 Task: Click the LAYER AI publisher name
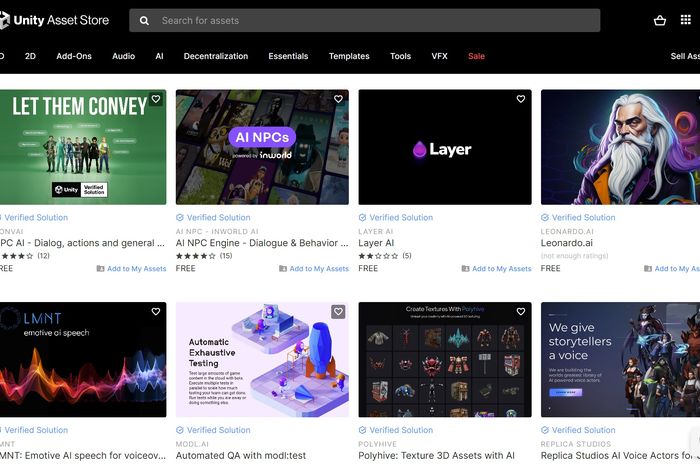point(376,232)
